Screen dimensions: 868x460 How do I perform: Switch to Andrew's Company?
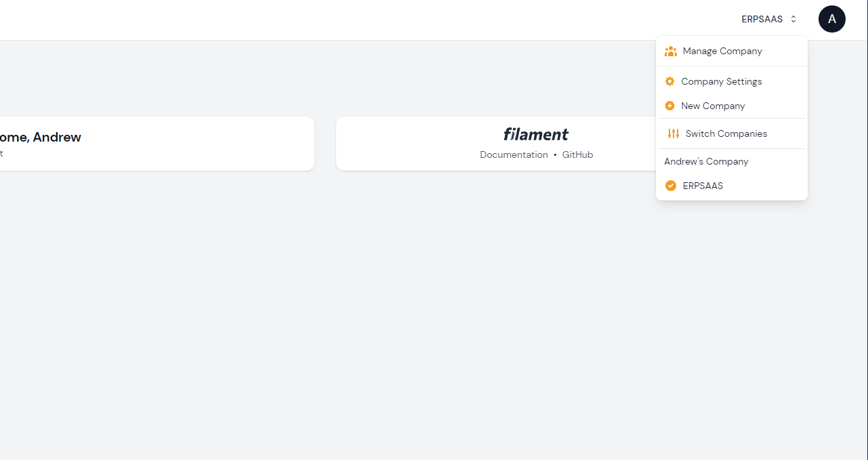pyautogui.click(x=706, y=161)
